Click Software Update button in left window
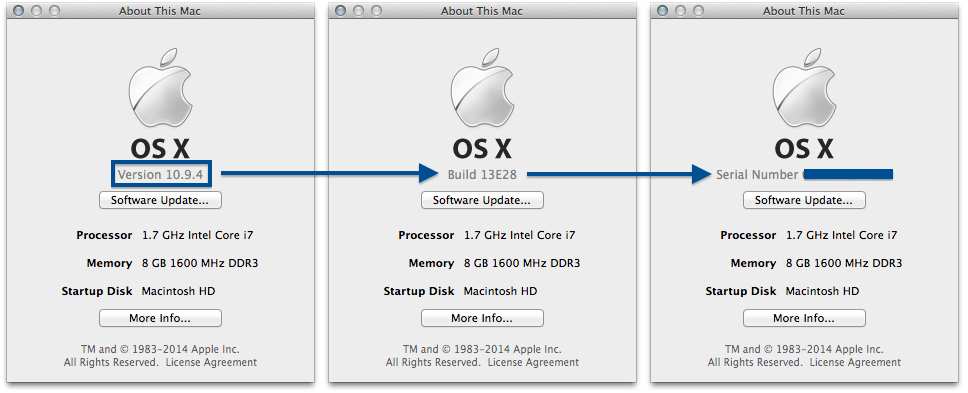 [160, 200]
